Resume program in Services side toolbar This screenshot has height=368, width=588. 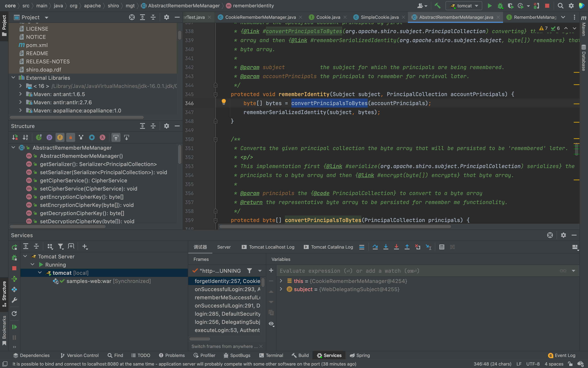(x=14, y=327)
